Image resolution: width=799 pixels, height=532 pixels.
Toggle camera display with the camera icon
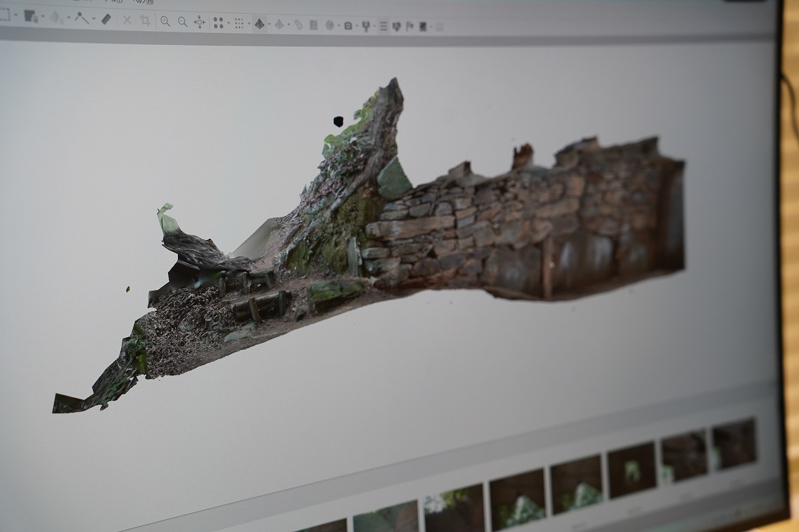[x=348, y=26]
